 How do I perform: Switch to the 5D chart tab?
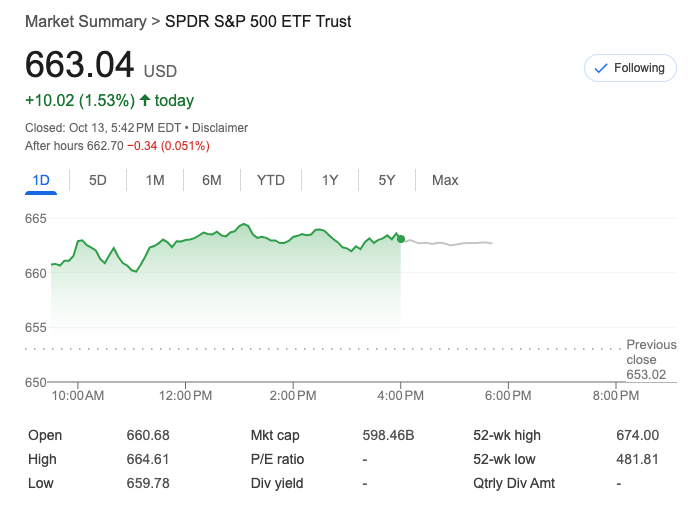point(98,180)
